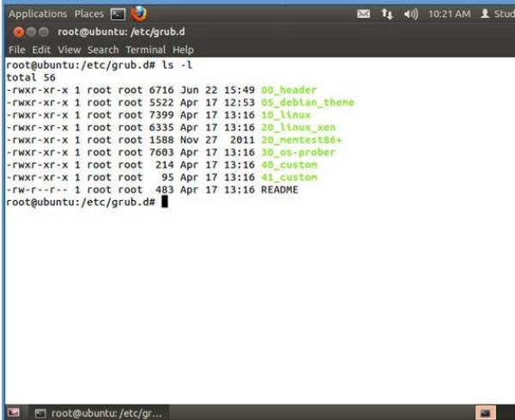
Task: Launch terminal from top panel icon
Action: pos(118,14)
